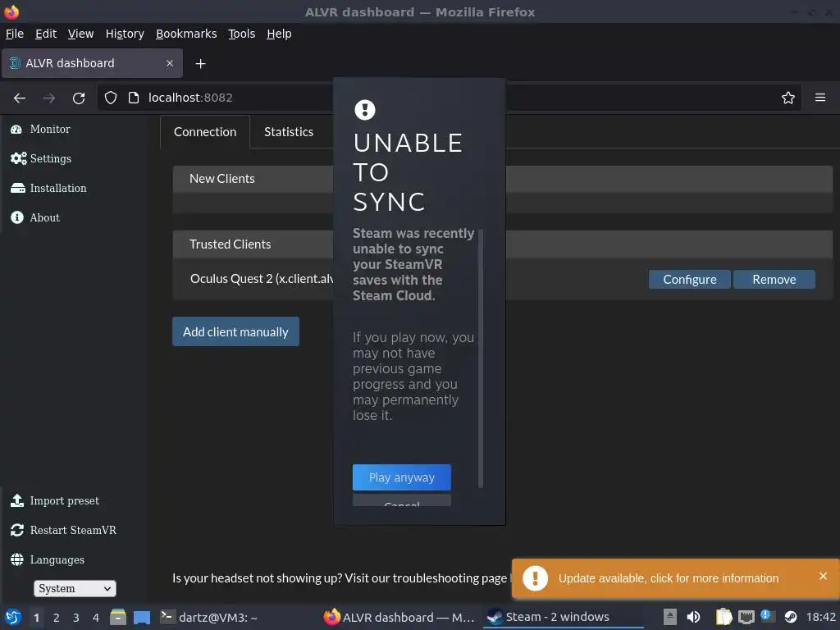The width and height of the screenshot is (840, 630).
Task: Open the file manager taskbar launcher
Action: coord(118,617)
